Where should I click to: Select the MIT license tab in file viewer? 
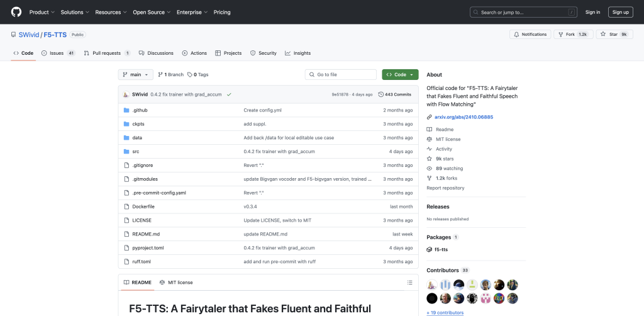click(x=176, y=283)
